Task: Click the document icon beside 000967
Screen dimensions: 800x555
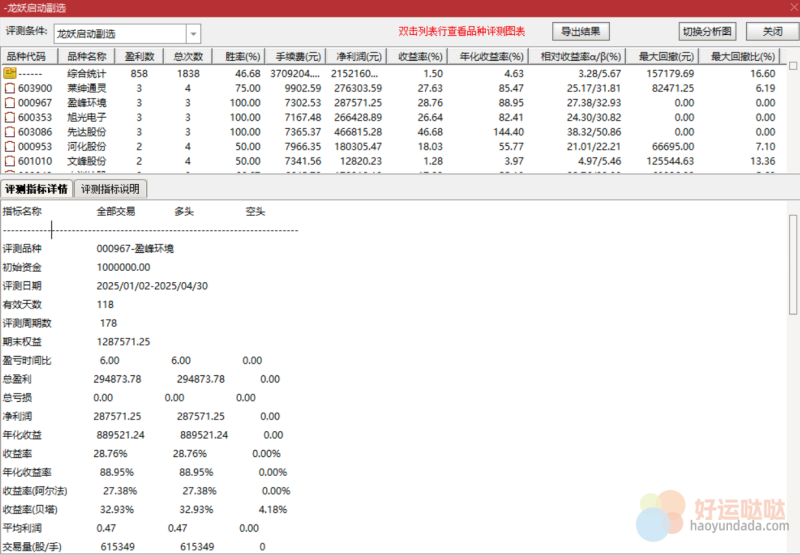Action: point(10,103)
